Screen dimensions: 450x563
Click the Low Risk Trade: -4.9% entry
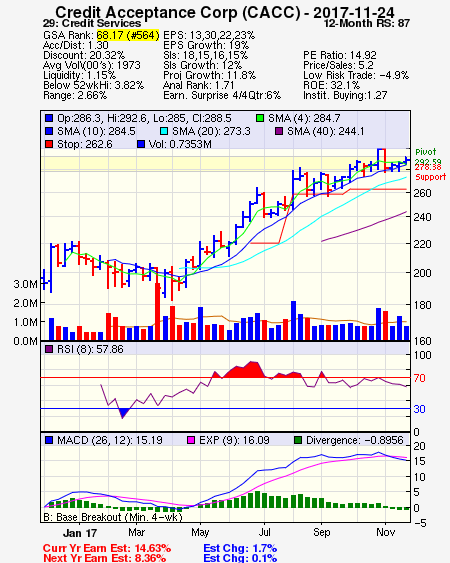click(x=356, y=75)
